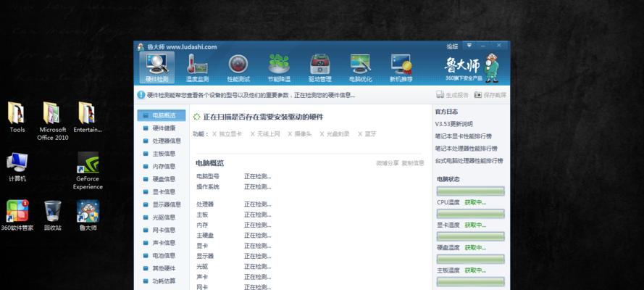The height and width of the screenshot is (290, 644).
Task: Click the 摄像头 feature indicator
Action: coord(300,134)
